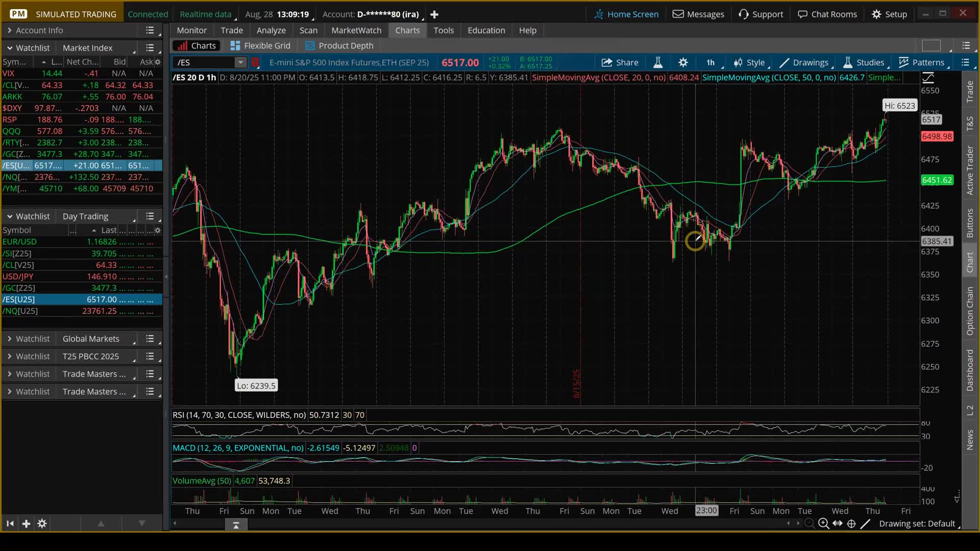The width and height of the screenshot is (980, 551).
Task: Collapse the Market Index watchlist
Action: 9,47
